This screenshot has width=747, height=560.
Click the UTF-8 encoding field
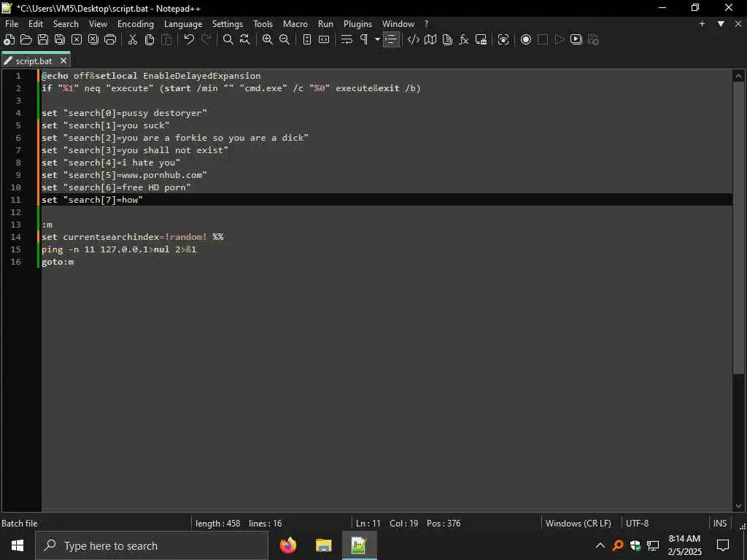point(637,524)
